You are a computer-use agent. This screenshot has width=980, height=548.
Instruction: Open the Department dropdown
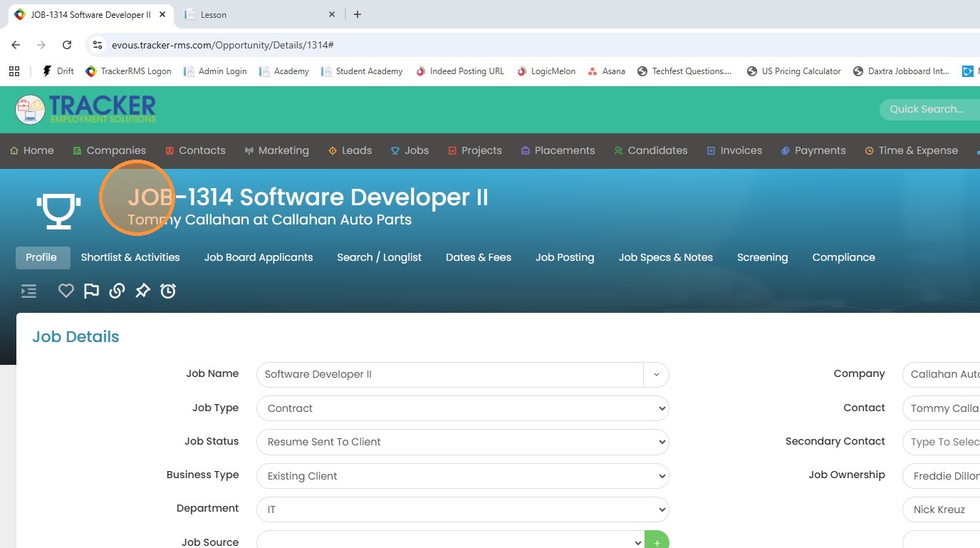click(x=462, y=510)
